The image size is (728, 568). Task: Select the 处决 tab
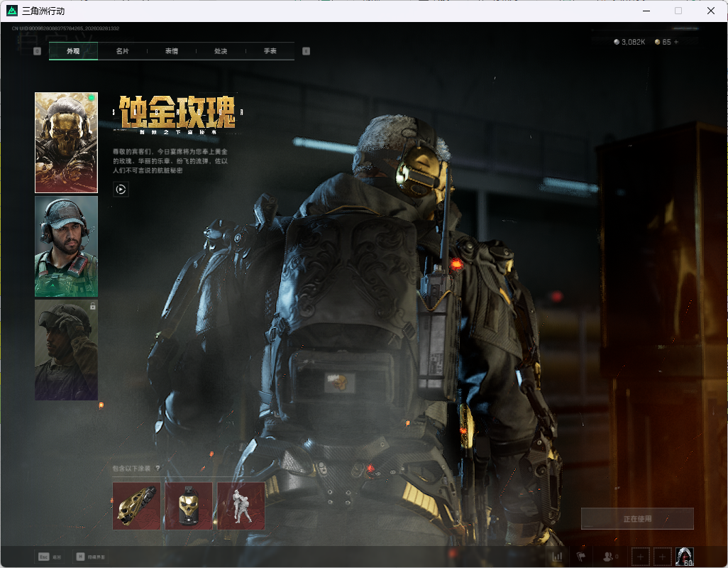(x=221, y=51)
